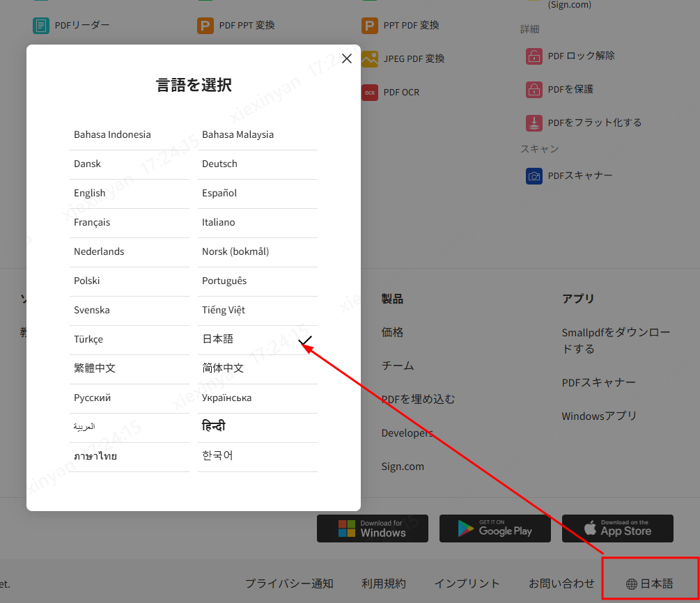The image size is (700, 603).
Task: Click the globe icon beside 日本語
Action: tap(631, 584)
